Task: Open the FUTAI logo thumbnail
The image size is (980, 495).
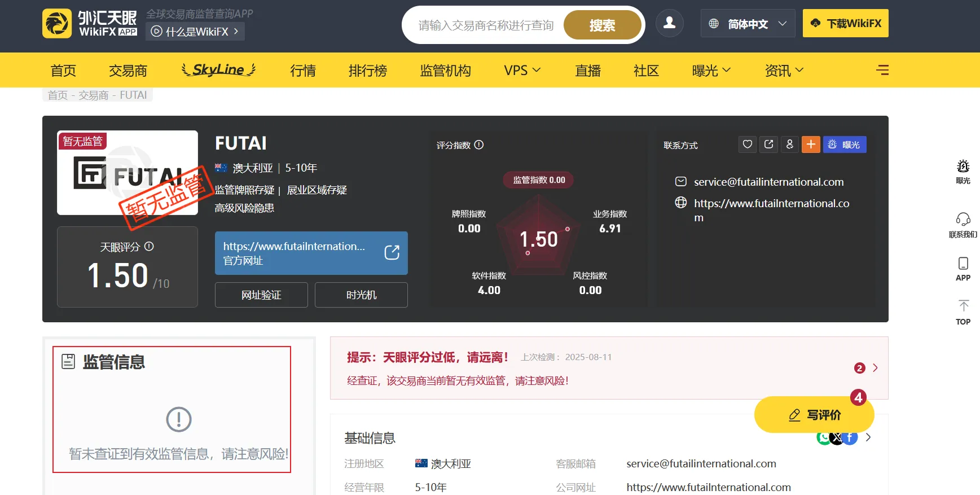Action: [x=128, y=173]
